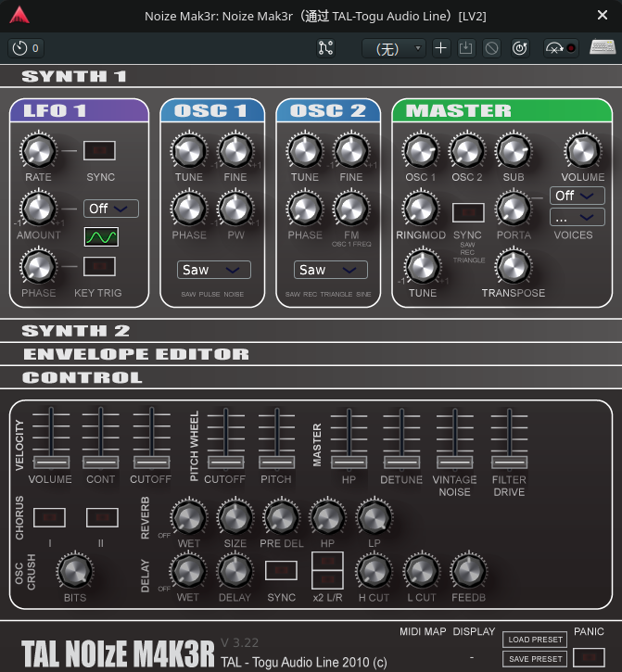Enable CHORUS I switch
The height and width of the screenshot is (672, 622).
click(x=49, y=517)
